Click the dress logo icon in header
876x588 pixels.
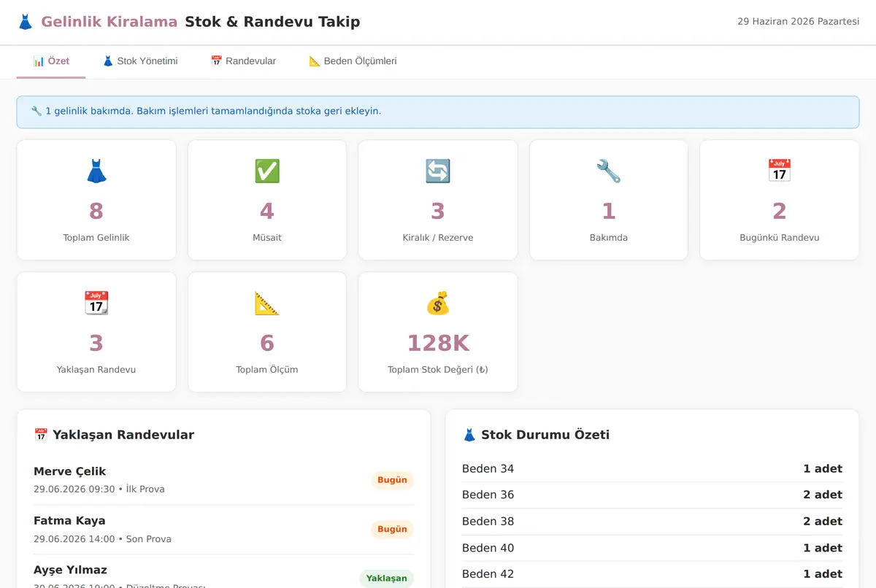click(x=26, y=22)
